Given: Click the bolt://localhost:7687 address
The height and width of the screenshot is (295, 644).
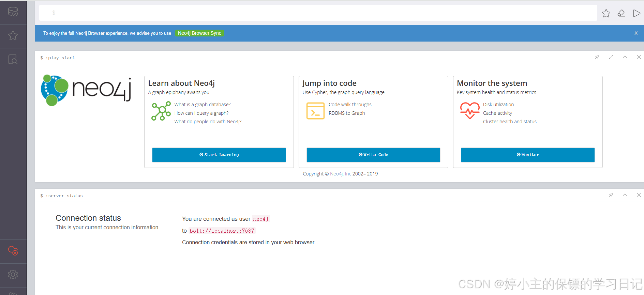Looking at the screenshot, I should [x=222, y=231].
